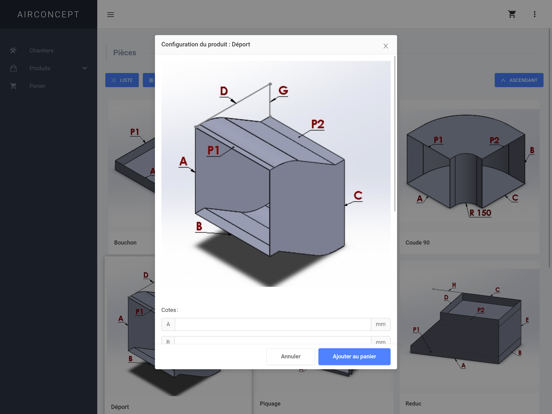Switch to LISTE view

[x=122, y=80]
